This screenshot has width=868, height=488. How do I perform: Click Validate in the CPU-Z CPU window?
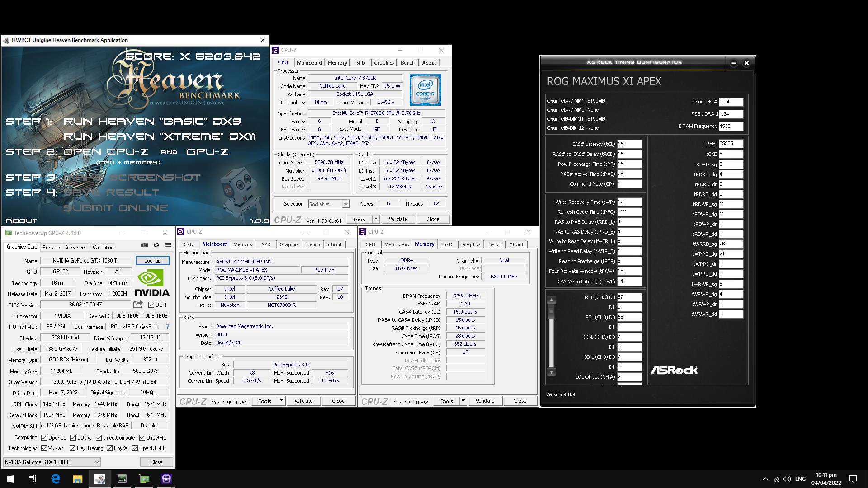coord(398,219)
